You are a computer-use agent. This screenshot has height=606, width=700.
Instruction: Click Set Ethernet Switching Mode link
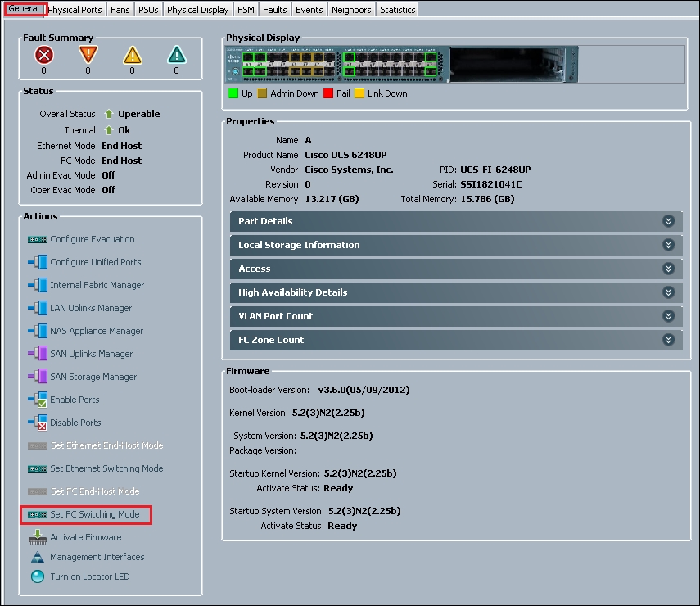click(x=106, y=468)
